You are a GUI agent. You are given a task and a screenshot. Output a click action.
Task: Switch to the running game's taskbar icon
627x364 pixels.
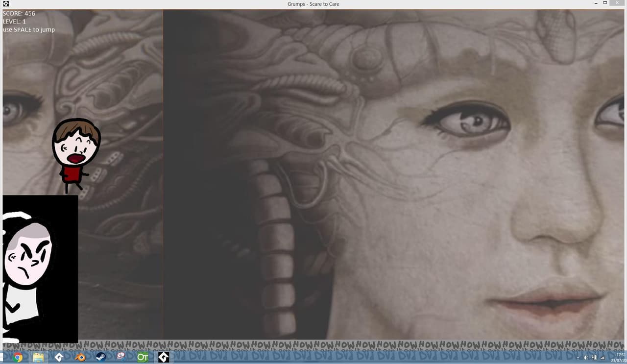click(164, 357)
